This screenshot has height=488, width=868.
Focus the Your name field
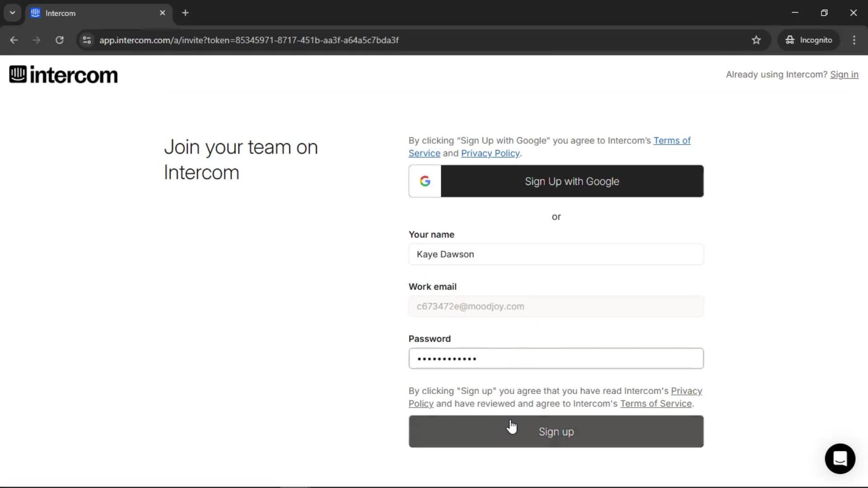pyautogui.click(x=556, y=254)
